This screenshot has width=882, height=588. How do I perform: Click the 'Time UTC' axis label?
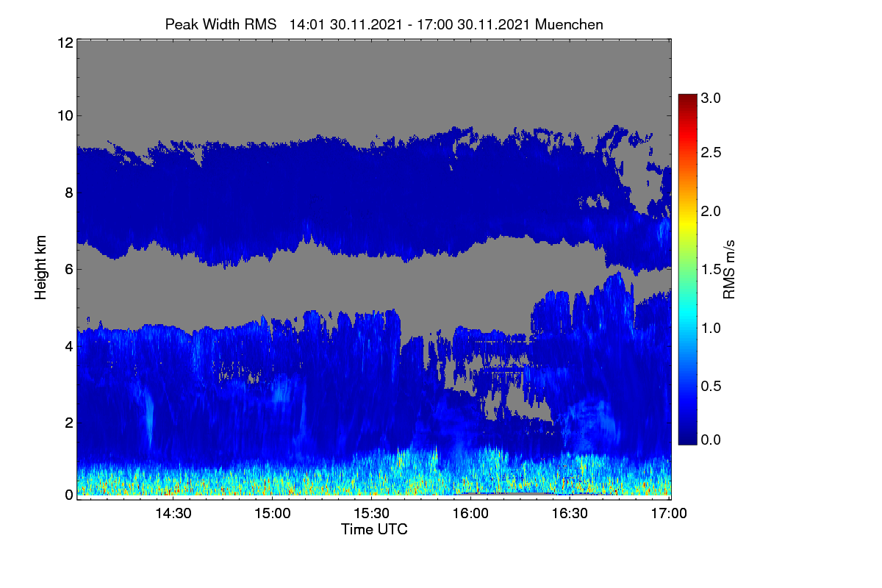pyautogui.click(x=374, y=529)
